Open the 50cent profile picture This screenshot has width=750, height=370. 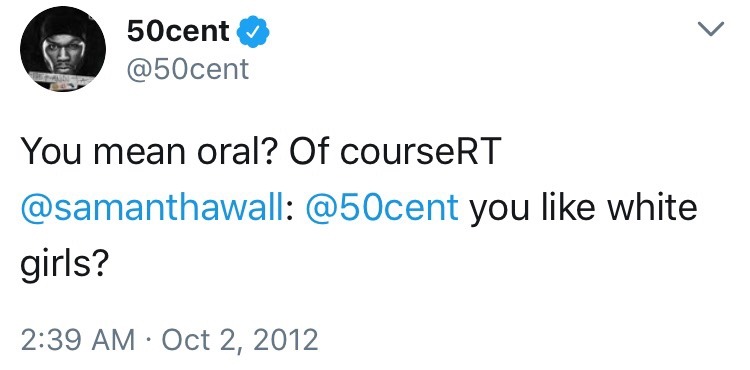point(63,49)
